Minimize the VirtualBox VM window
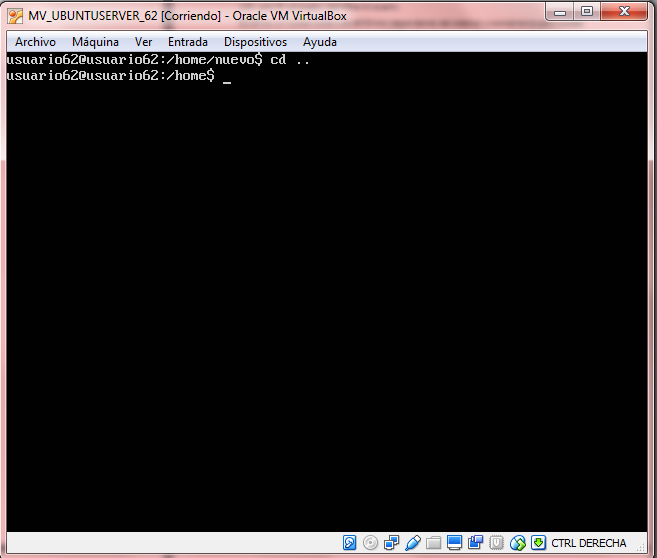 pos(558,12)
